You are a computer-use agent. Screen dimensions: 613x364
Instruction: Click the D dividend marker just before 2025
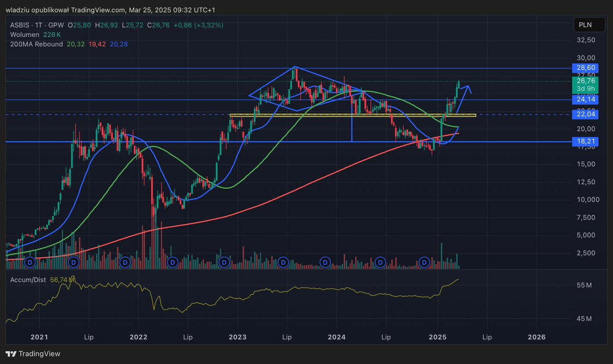[x=424, y=262]
